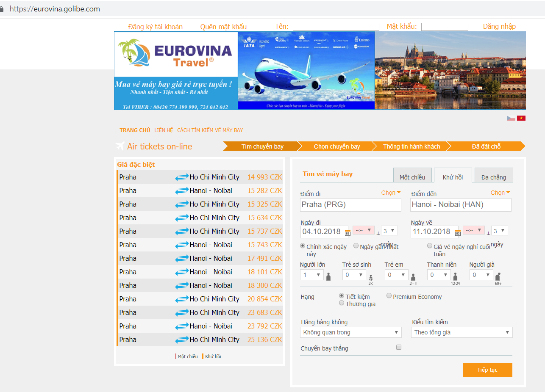Viewport: 545px width, 392px height.
Task: Click price 18 300 CZK
Action: (265, 285)
